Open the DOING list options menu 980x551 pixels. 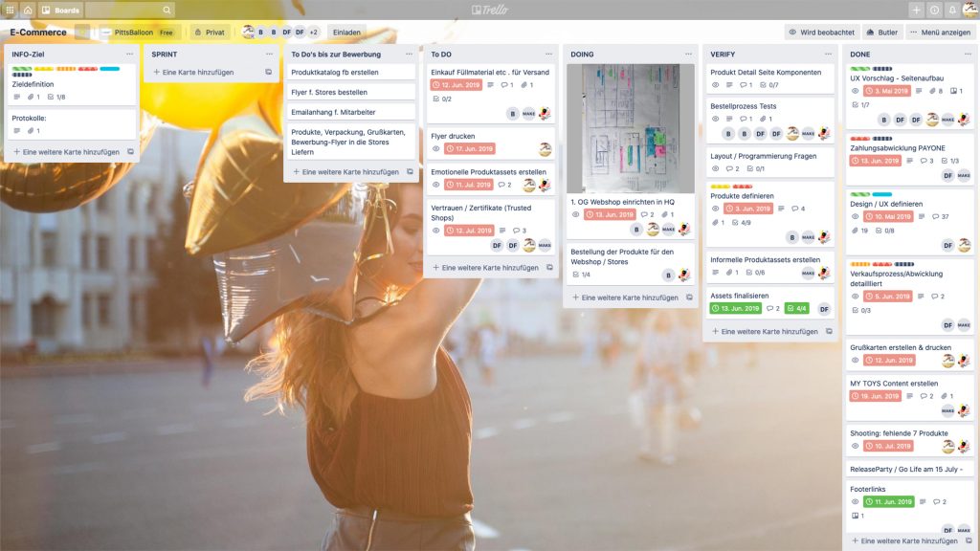click(x=687, y=55)
